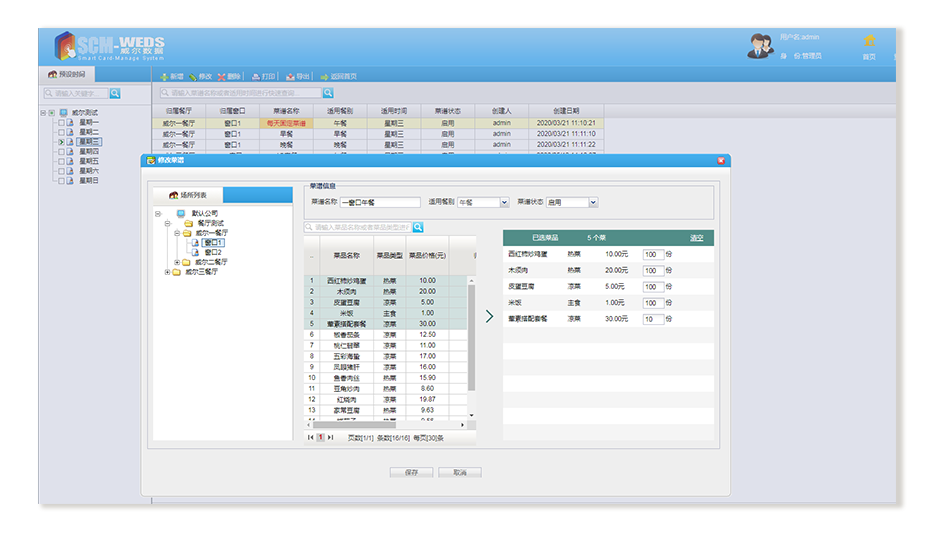Uncheck the 星期三 checkbox in the left tree
Image resolution: width=939 pixels, height=536 pixels.
(x=61, y=142)
